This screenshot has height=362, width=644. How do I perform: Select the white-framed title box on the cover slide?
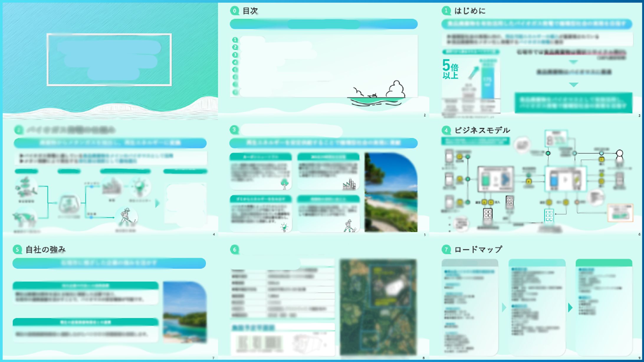(109, 60)
